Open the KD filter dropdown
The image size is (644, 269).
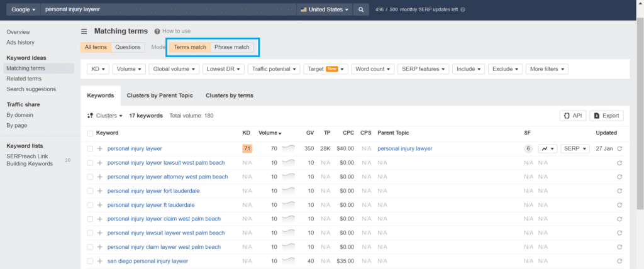(x=97, y=69)
